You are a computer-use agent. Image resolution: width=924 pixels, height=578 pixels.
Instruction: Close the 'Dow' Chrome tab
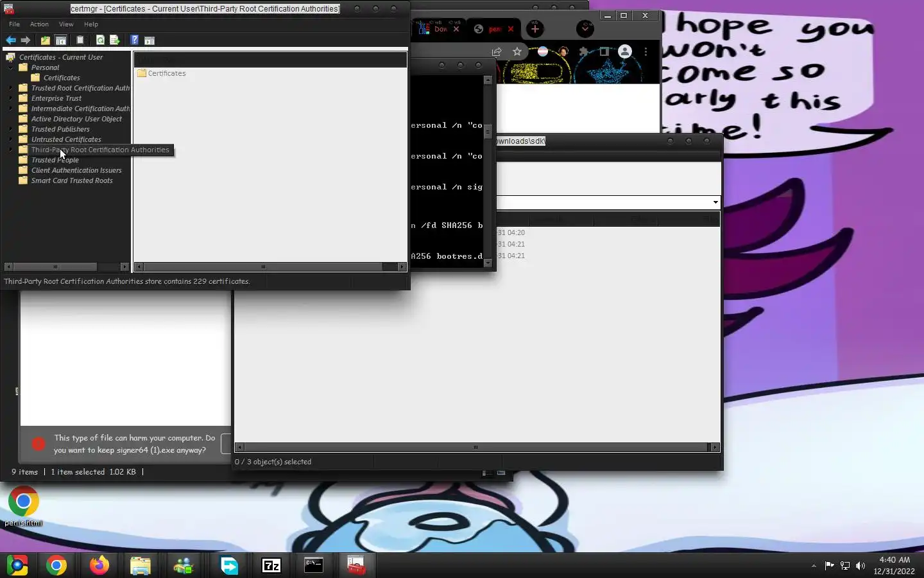coord(456,29)
